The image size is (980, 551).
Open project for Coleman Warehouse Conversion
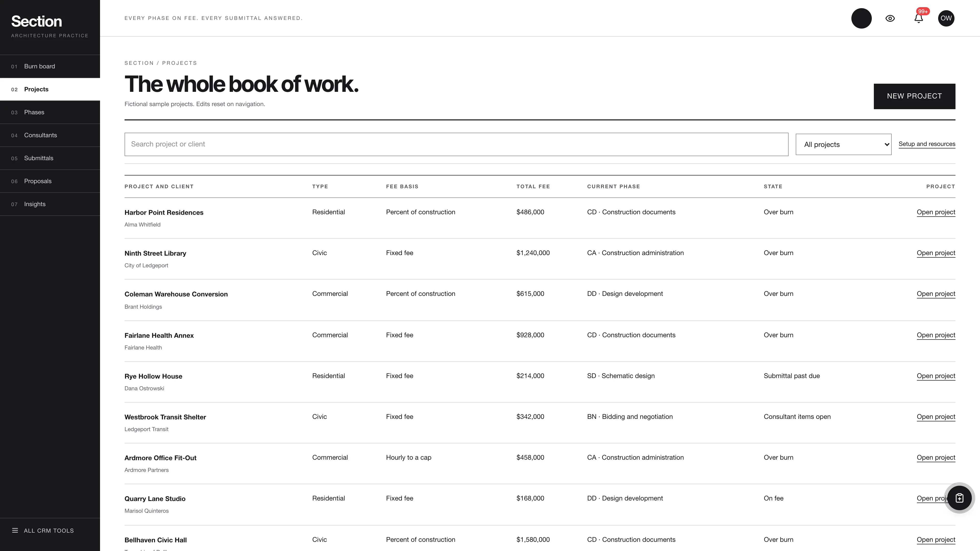point(936,294)
